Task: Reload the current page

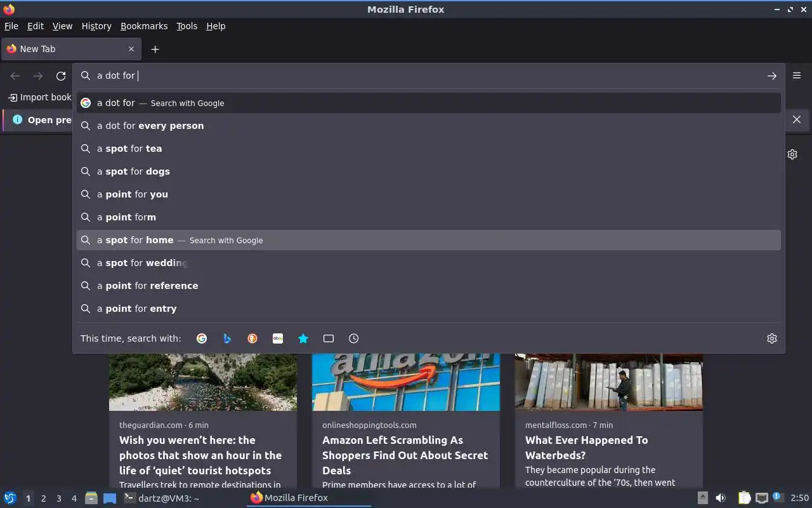Action: [61, 76]
